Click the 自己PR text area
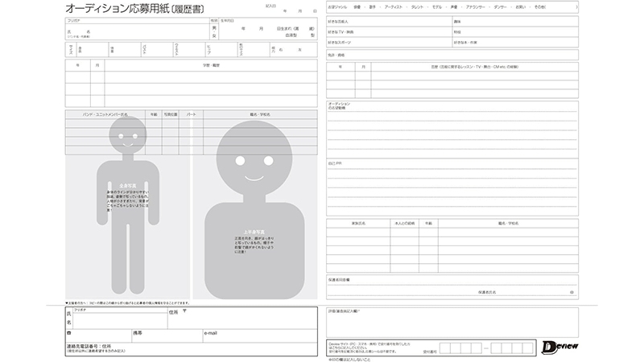644x362 pixels. click(451, 187)
